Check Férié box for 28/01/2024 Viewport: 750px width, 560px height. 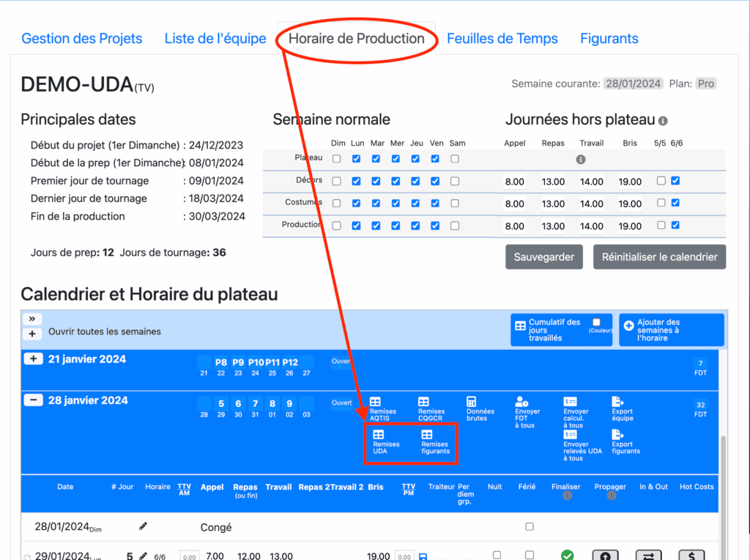coord(530,526)
